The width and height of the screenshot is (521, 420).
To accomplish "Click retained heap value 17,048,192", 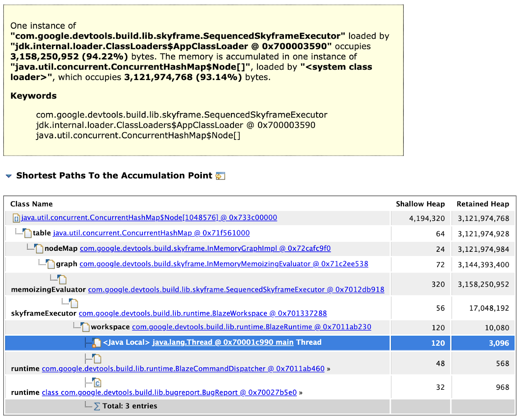I will (x=489, y=308).
